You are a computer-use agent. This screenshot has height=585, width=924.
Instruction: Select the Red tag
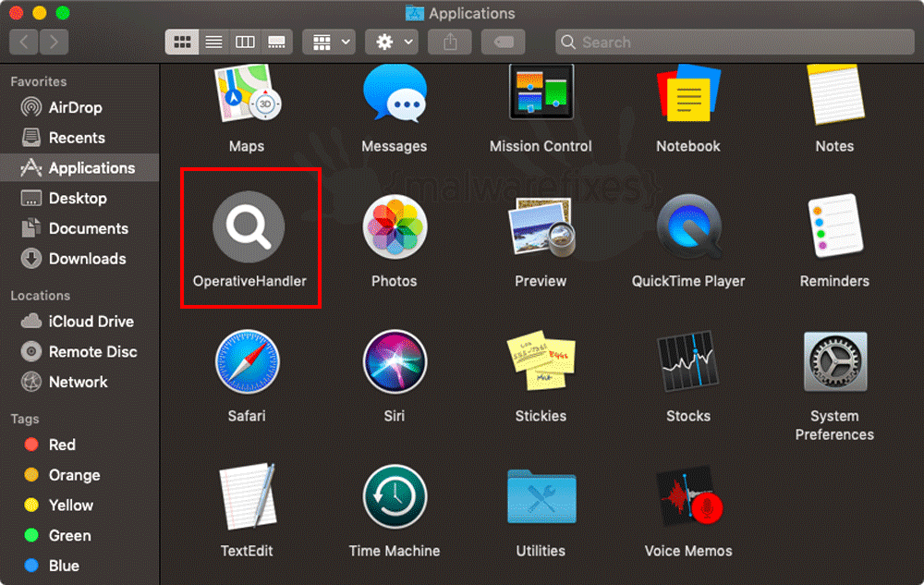(x=79, y=445)
